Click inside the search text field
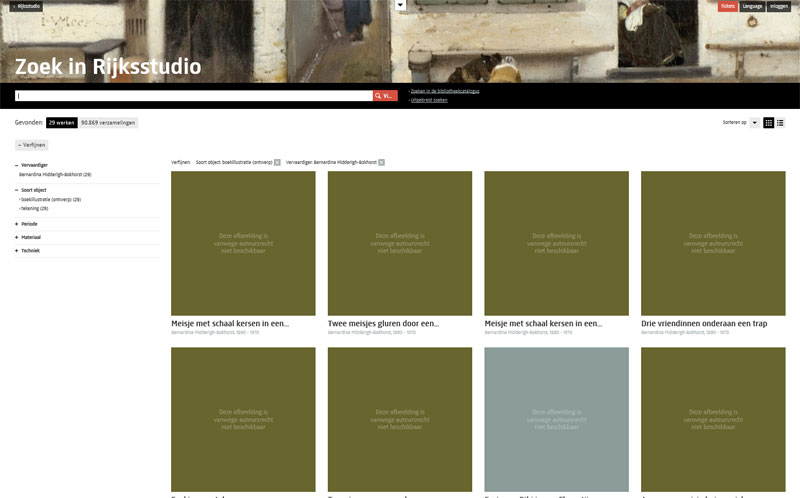This screenshot has height=498, width=800. pos(190,96)
